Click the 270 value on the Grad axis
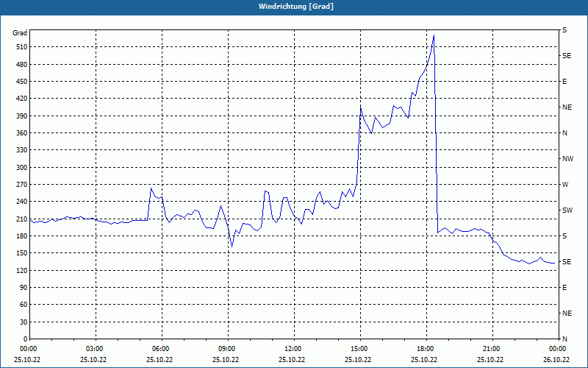This screenshot has height=368, width=588. pyautogui.click(x=21, y=185)
